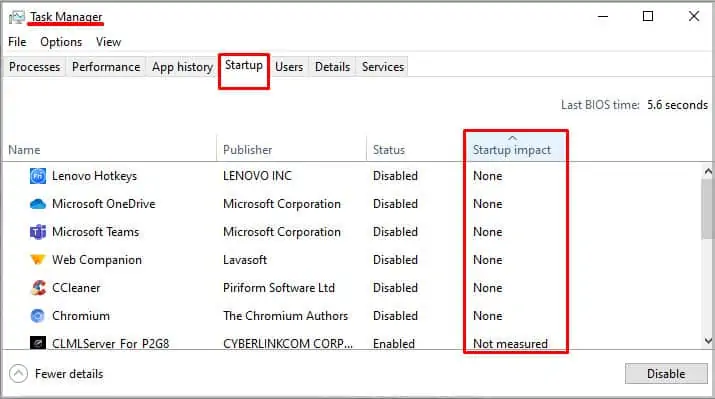The width and height of the screenshot is (715, 399).
Task: Switch to the Users tab
Action: 289,67
